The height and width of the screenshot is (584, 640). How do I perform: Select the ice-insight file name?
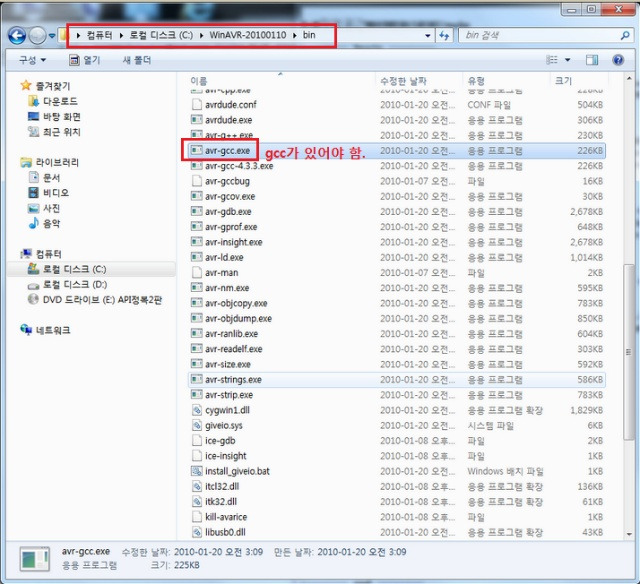[x=226, y=456]
